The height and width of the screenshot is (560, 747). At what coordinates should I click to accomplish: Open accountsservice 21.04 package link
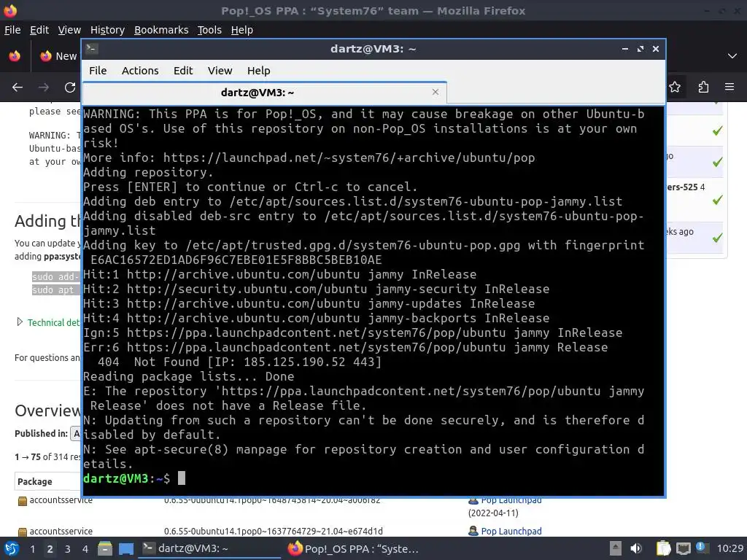point(61,531)
